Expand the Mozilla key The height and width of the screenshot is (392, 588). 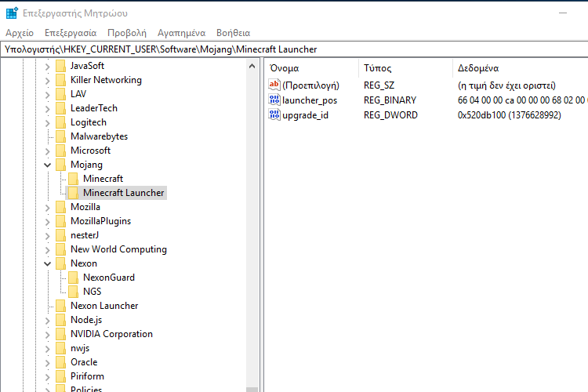point(47,208)
